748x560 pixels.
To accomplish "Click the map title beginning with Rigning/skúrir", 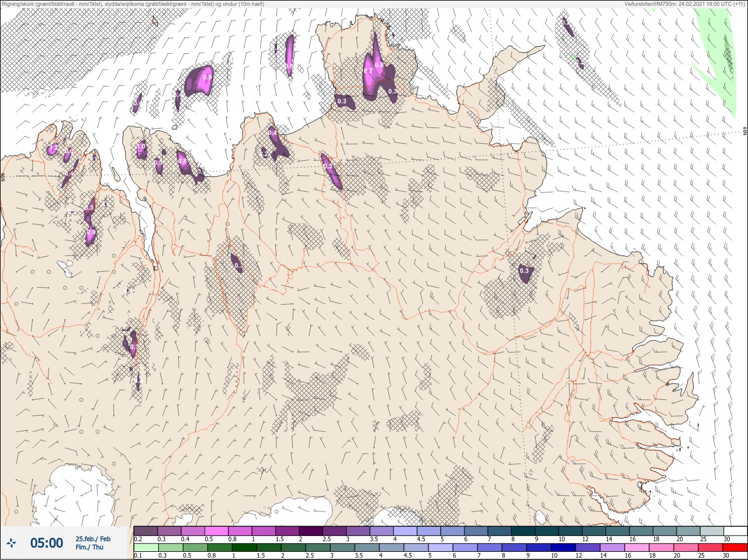I will click(x=133, y=4).
